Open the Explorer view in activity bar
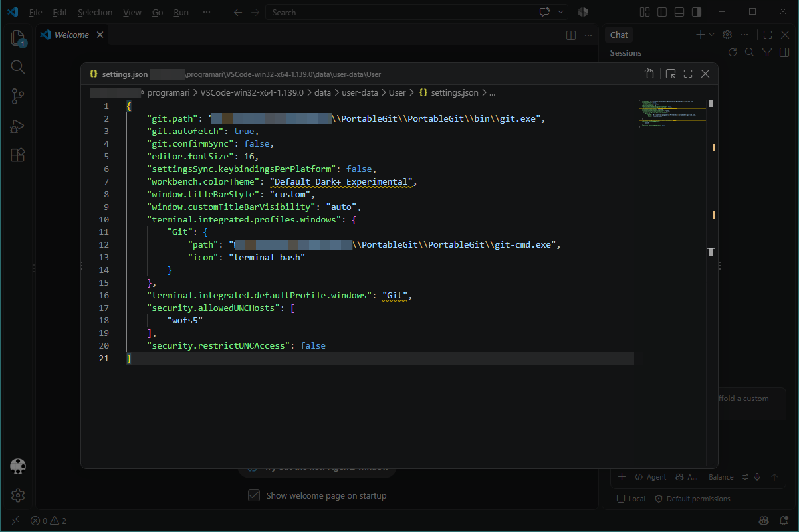 [18, 38]
